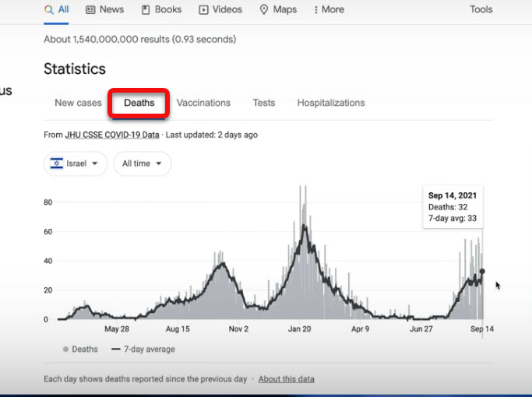The width and height of the screenshot is (532, 397).
Task: Click the location pin icon beside Maps
Action: 263,9
